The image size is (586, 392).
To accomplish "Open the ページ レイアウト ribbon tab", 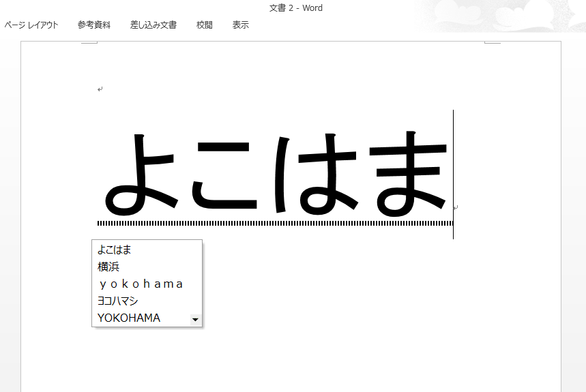I will tap(31, 25).
